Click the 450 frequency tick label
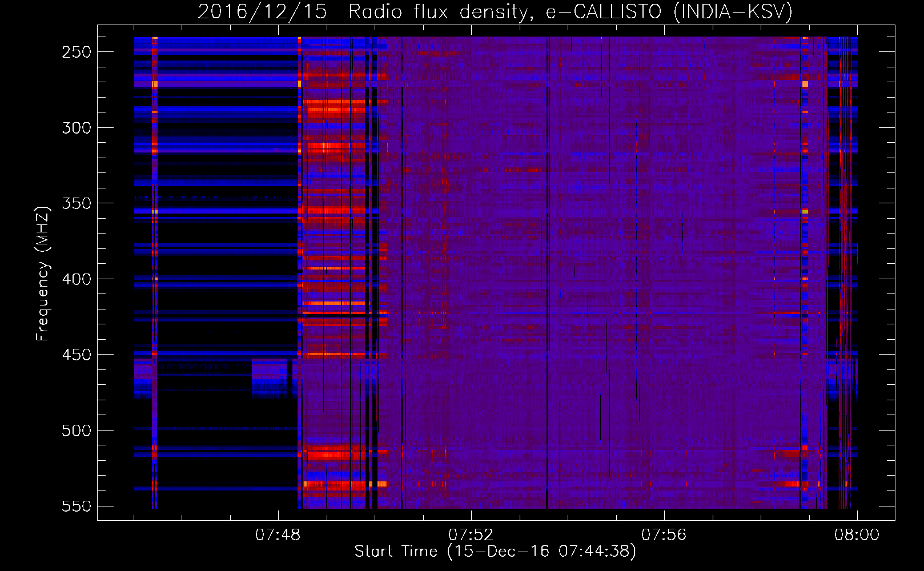 tap(77, 355)
